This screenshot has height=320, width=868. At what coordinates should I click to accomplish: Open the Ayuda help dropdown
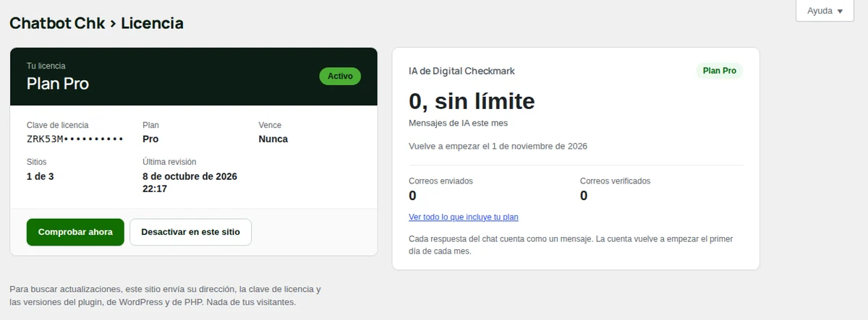point(825,11)
